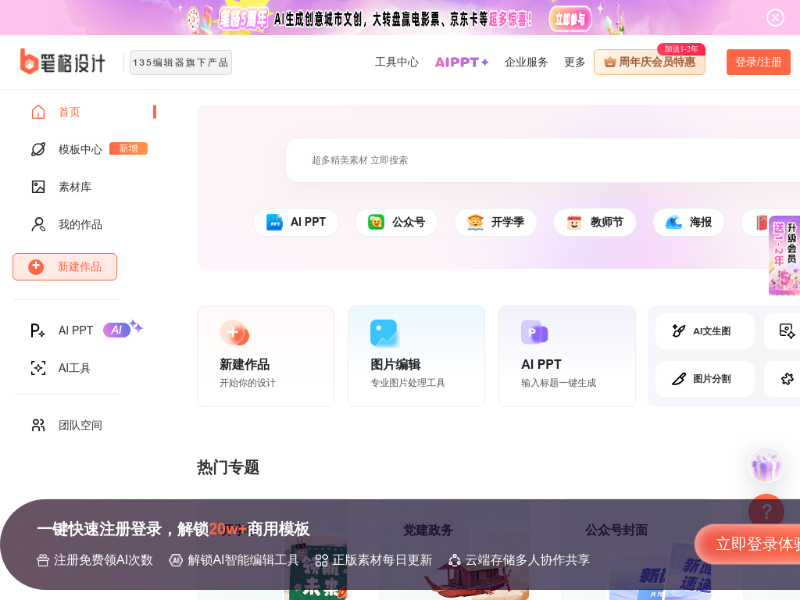The height and width of the screenshot is (600, 800).
Task: Click the 登录/注册 button
Action: [758, 62]
